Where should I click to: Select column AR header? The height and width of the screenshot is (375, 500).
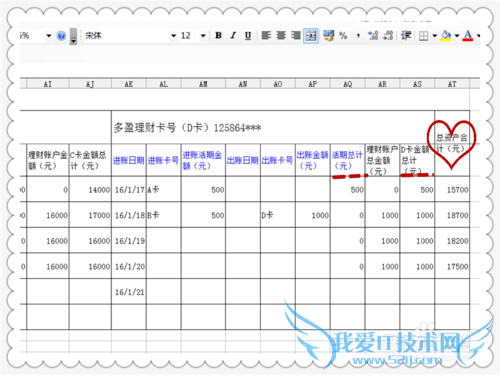[x=382, y=84]
